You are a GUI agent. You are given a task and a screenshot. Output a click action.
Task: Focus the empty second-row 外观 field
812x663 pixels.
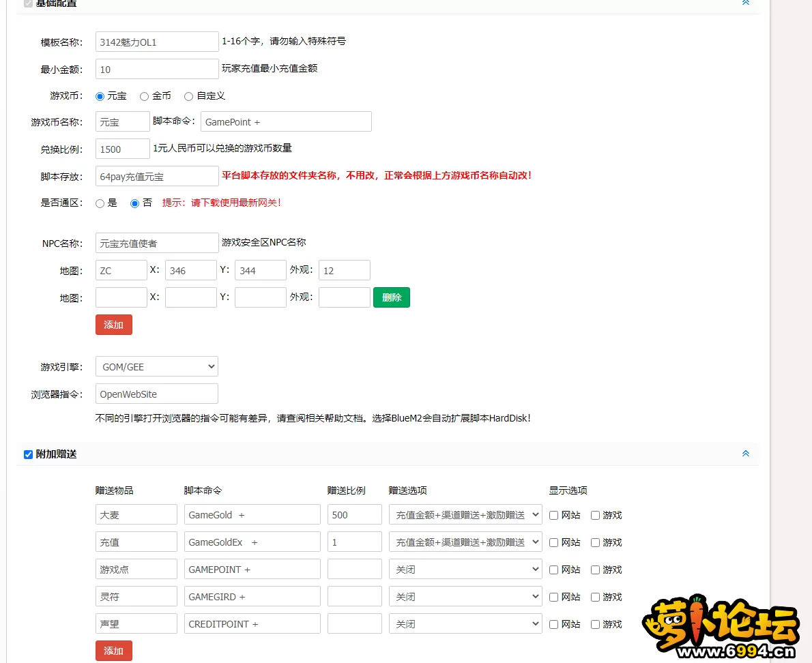click(x=345, y=297)
